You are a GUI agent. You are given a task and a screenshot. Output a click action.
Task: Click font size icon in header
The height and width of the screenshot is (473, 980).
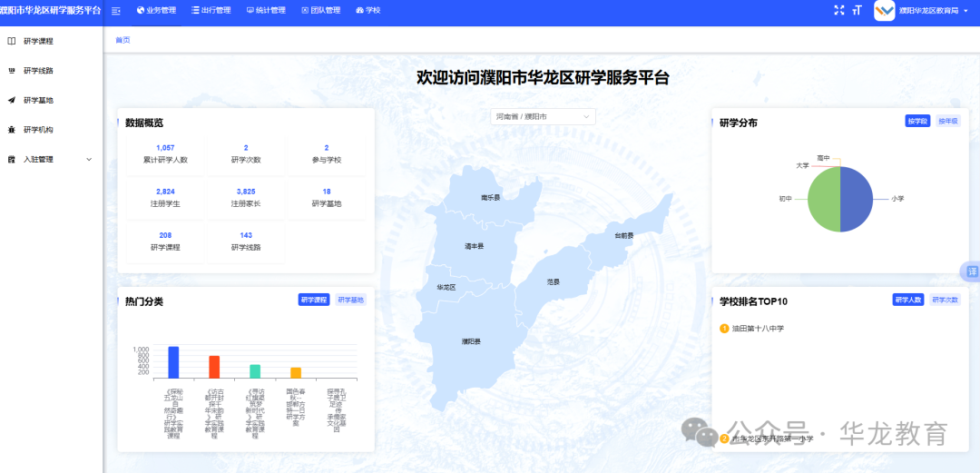[x=857, y=11]
